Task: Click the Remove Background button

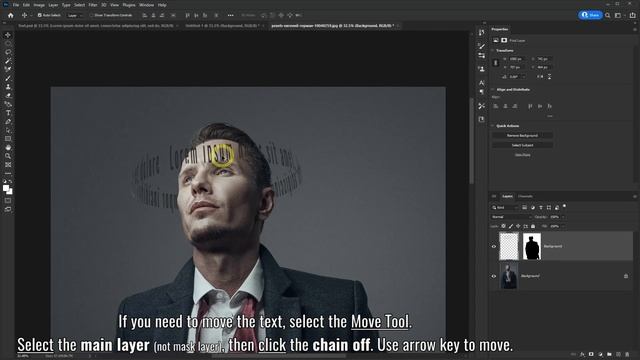Action: [522, 136]
